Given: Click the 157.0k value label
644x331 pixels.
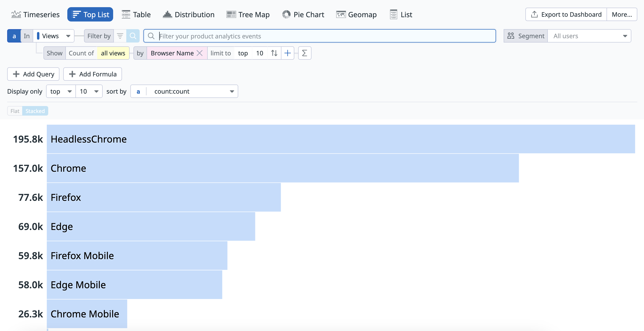Looking at the screenshot, I should (28, 168).
